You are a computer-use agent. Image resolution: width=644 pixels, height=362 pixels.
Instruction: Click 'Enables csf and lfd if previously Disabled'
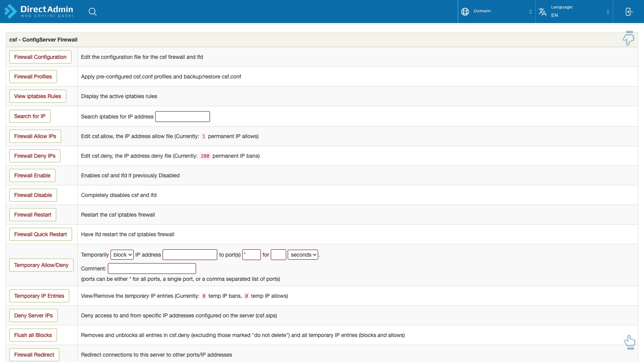[x=130, y=175]
